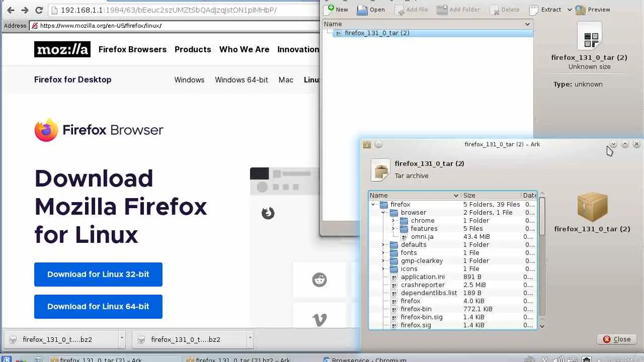644x362 pixels.
Task: Click the Reddit icon on the page illustration
Action: pos(319,280)
